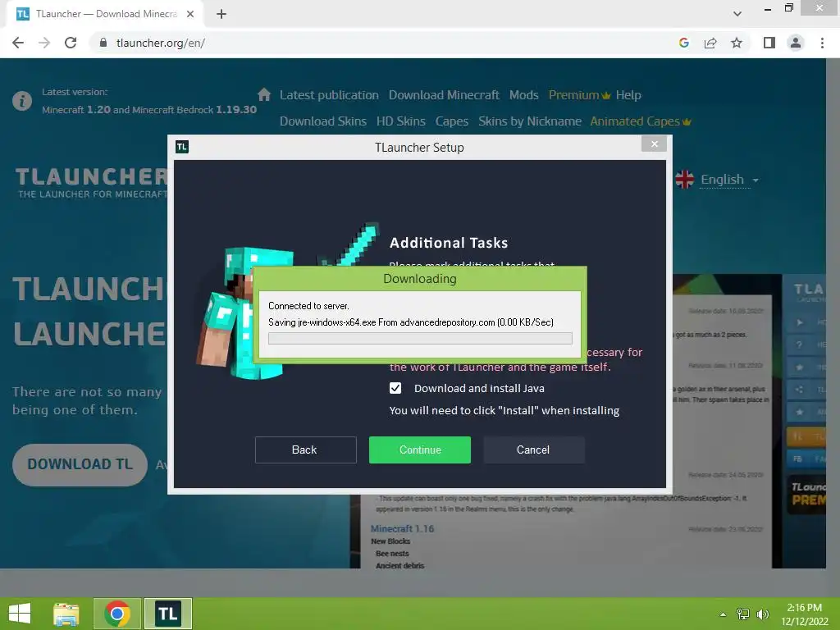Open the Chrome three-dot menu

[x=822, y=43]
